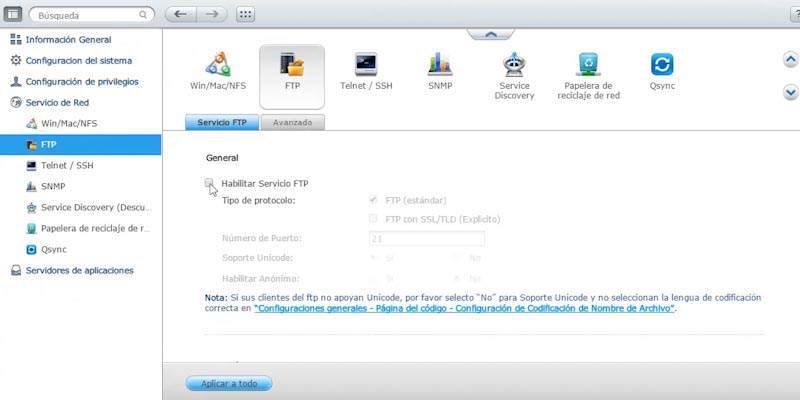Viewport: 800px width, 400px height.
Task: Go back with the left arrow button
Action: tap(181, 14)
